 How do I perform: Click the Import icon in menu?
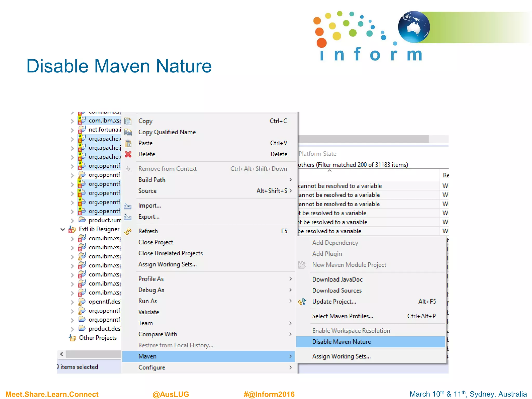(x=128, y=206)
